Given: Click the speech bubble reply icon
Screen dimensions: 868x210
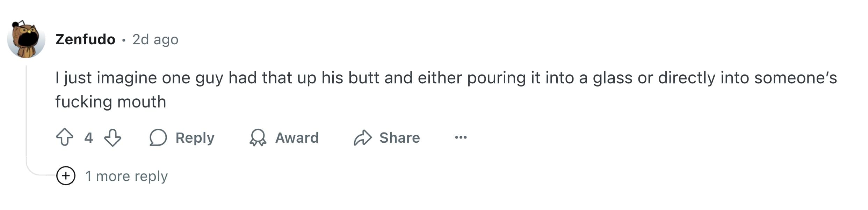Looking at the screenshot, I should point(158,137).
